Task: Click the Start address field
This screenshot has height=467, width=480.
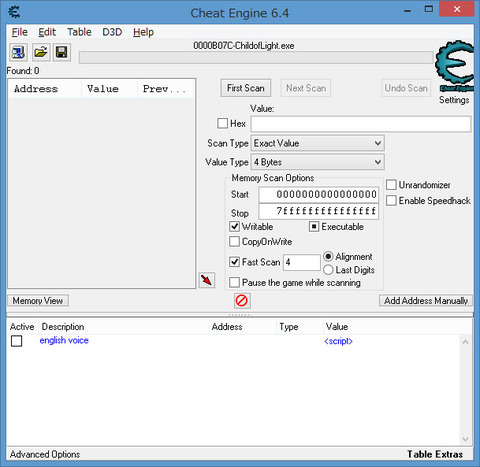Action: [x=319, y=194]
